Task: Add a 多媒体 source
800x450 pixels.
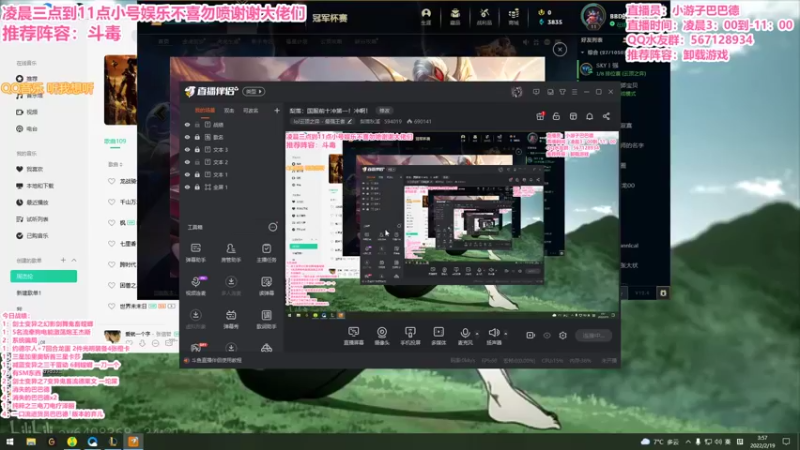Action: (438, 336)
